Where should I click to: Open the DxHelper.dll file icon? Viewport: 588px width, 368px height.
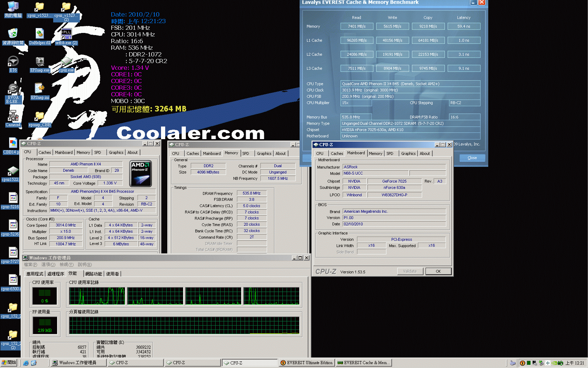[40, 36]
